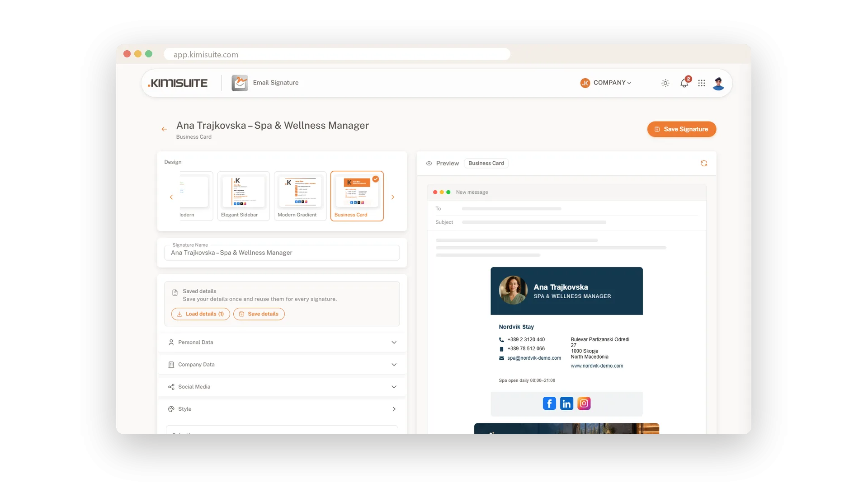Screen dimensions: 868x488
Task: Click the orange K company icon
Action: 585,83
